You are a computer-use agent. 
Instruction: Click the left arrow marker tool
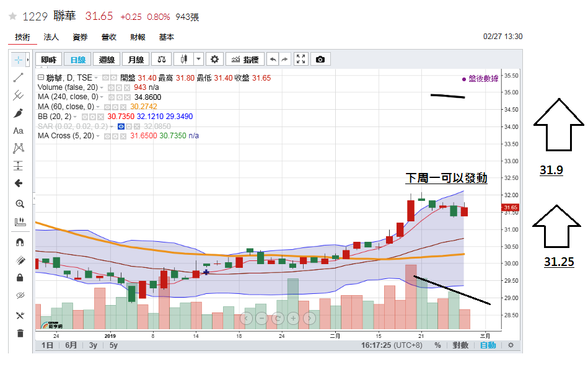(x=18, y=183)
